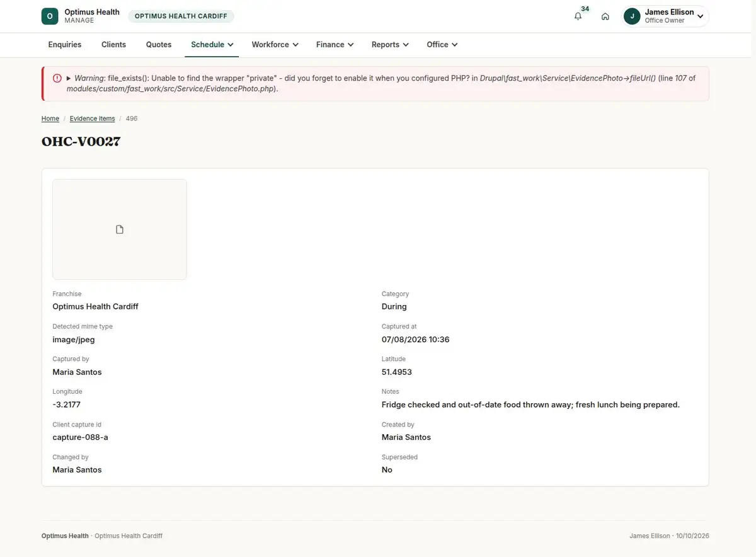Click the notification count badge 34
756x557 pixels.
point(585,9)
